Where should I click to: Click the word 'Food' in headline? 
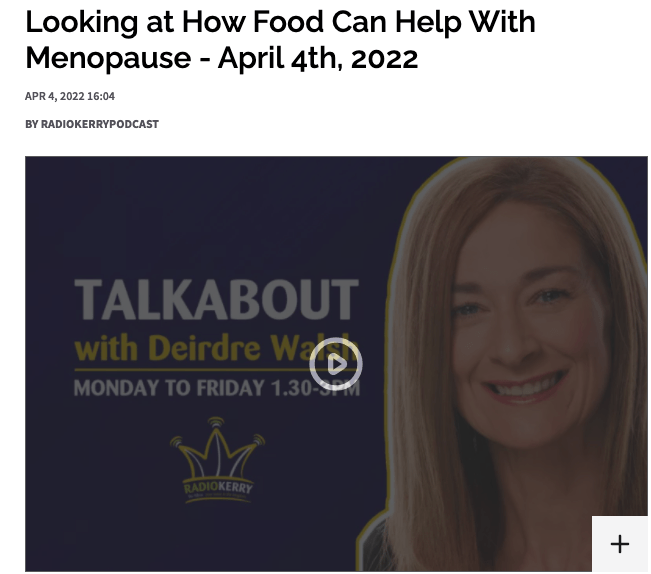(288, 22)
